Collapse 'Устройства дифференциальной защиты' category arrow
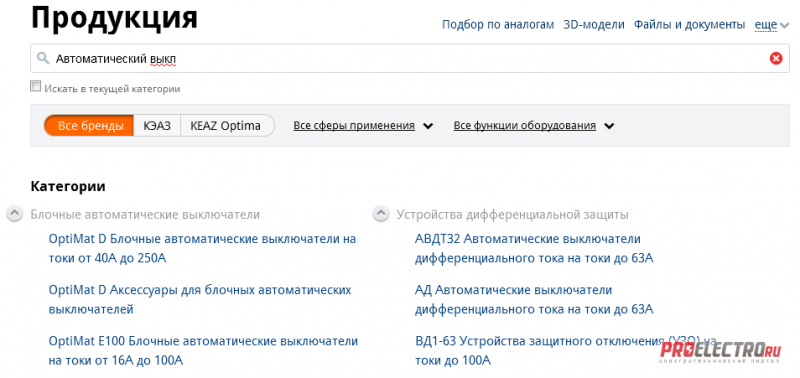800x378 pixels. click(381, 214)
